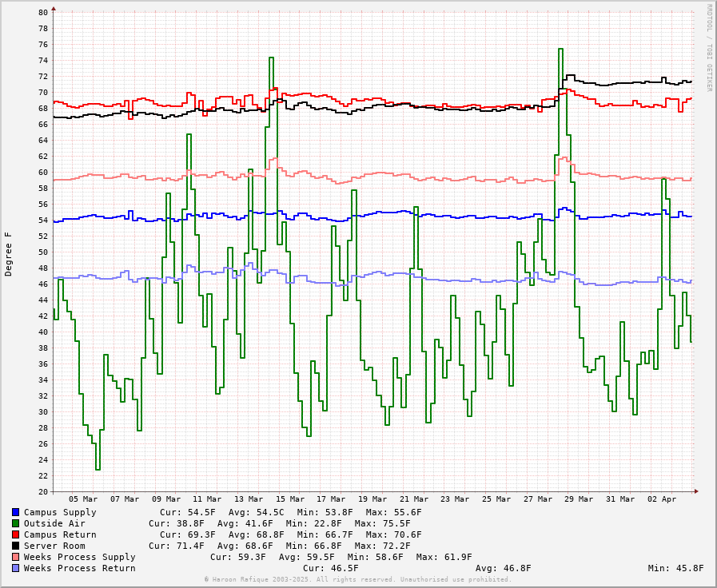717x588 pixels.
Task: Click the lavender Weeks Process Return swatch
Action: pos(15,568)
